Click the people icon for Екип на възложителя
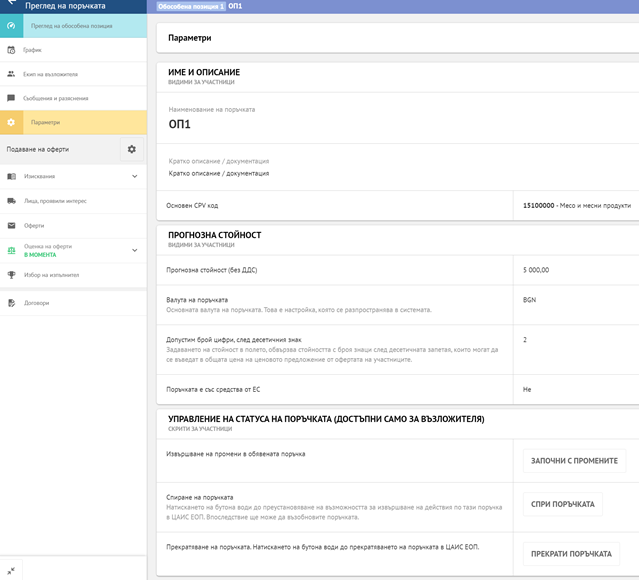This screenshot has width=639, height=580. tap(11, 74)
